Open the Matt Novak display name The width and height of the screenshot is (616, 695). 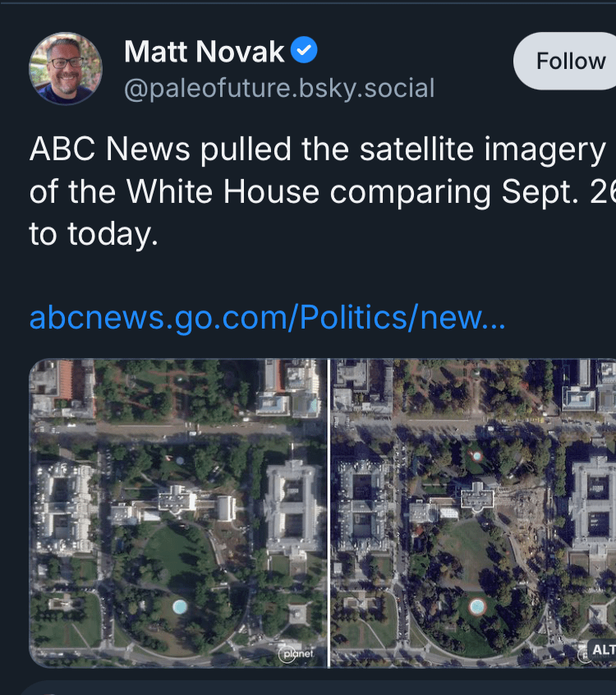click(x=205, y=53)
